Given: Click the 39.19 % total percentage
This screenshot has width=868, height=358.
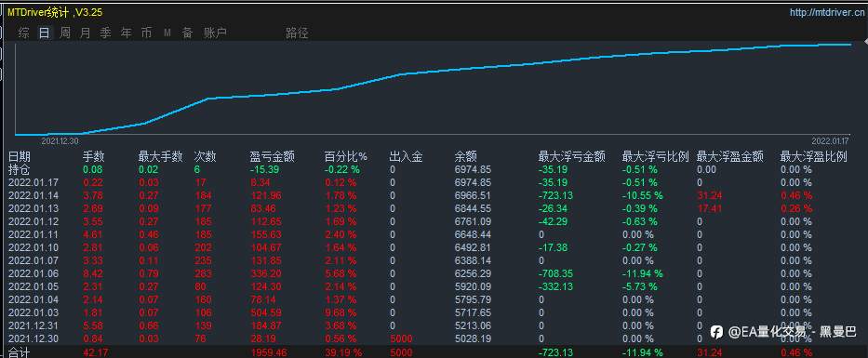Looking at the screenshot, I should click(x=343, y=352).
